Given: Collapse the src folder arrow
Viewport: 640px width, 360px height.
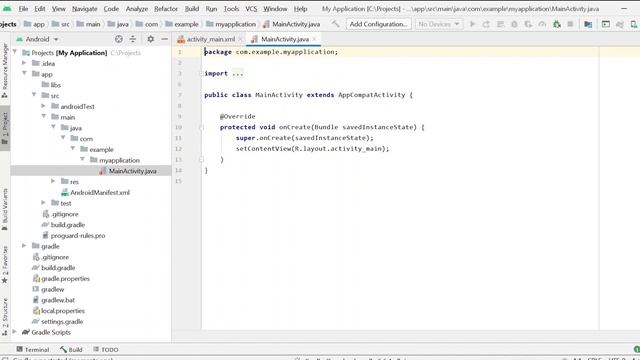Looking at the screenshot, I should 34,95.
